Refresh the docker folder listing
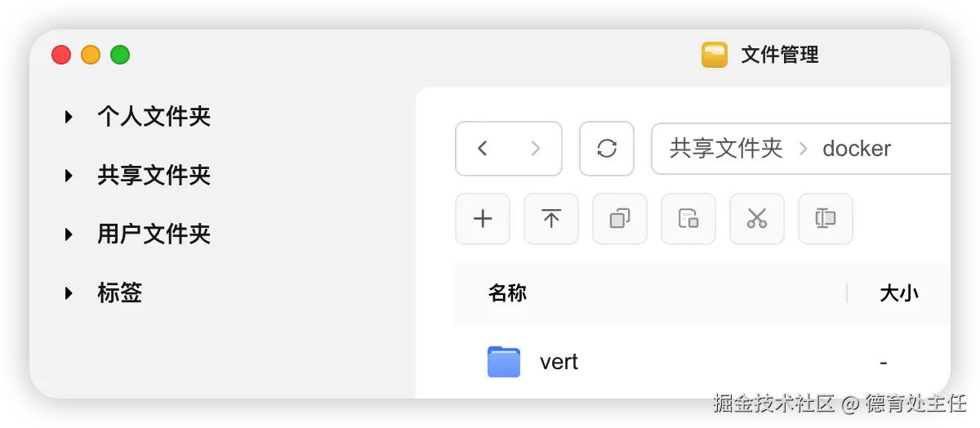Viewport: 980px width, 428px height. [x=607, y=149]
